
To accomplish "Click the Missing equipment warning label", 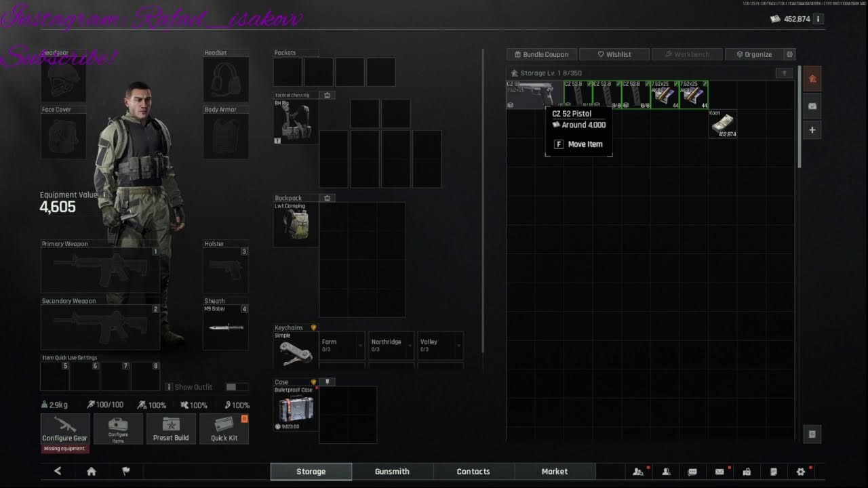I will coord(64,449).
